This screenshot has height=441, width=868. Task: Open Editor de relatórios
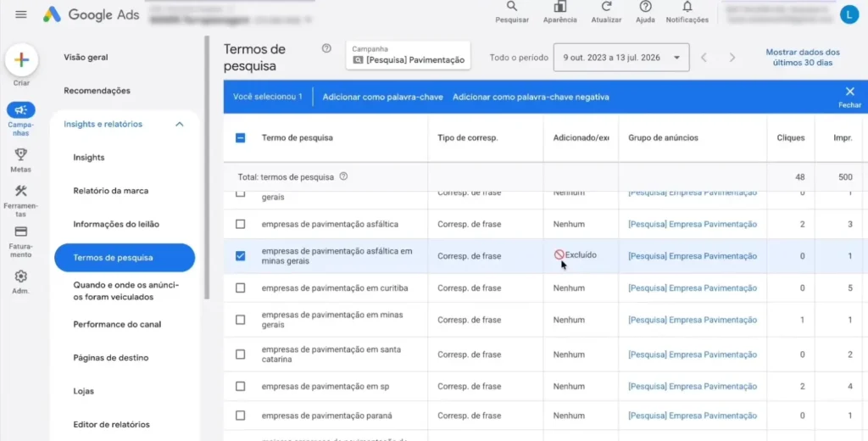point(111,424)
